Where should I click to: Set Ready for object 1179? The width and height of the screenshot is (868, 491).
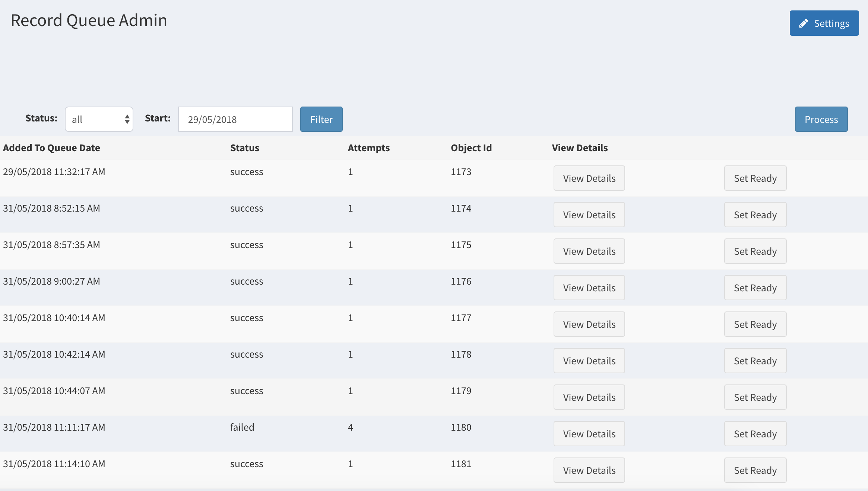pos(755,397)
